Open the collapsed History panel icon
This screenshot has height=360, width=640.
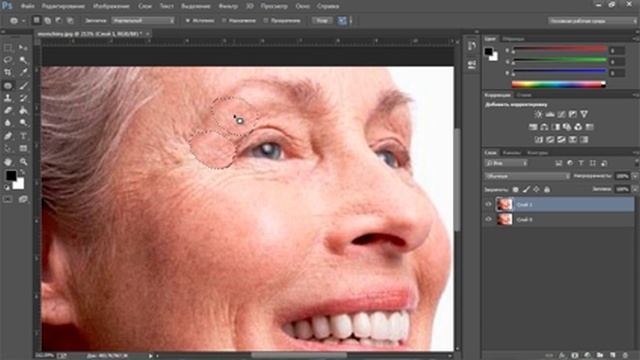point(472,46)
